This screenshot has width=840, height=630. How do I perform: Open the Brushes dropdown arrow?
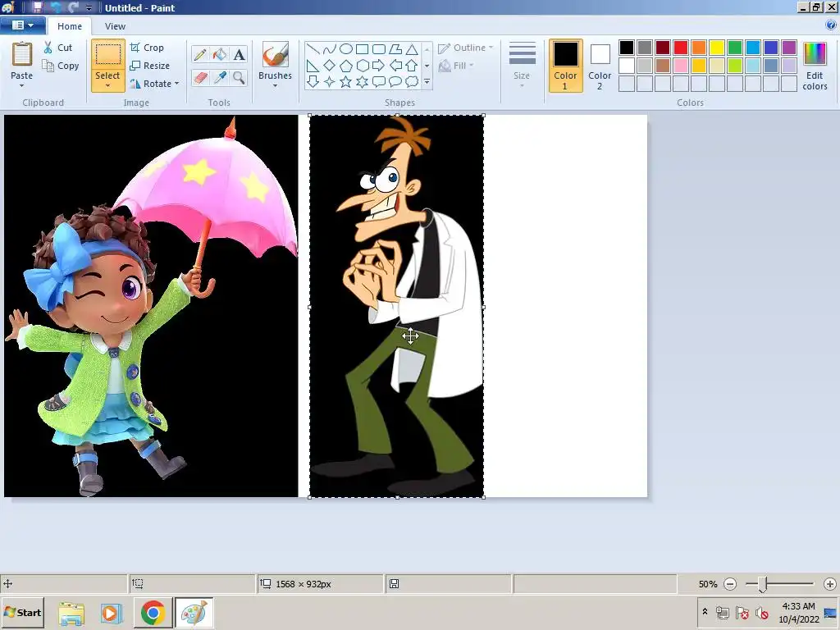click(x=275, y=85)
